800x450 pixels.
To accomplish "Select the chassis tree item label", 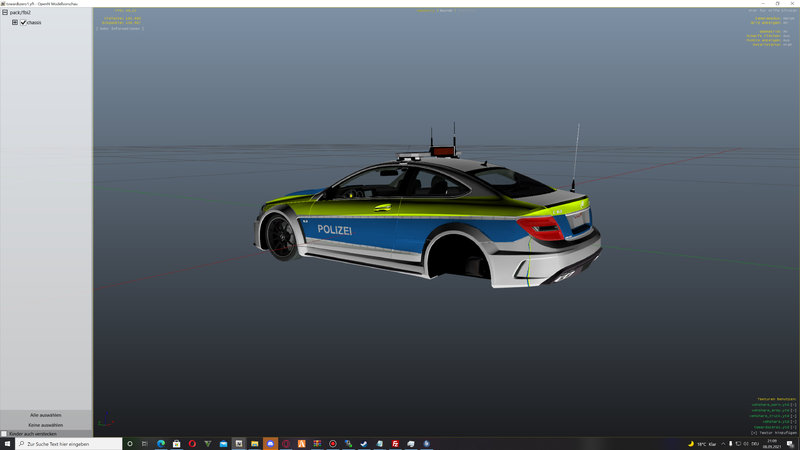I will click(x=34, y=22).
